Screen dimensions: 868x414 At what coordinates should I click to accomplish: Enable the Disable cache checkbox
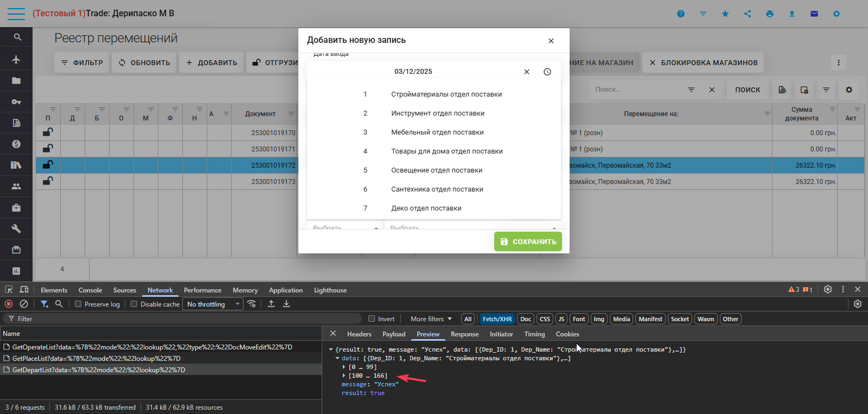[134, 304]
